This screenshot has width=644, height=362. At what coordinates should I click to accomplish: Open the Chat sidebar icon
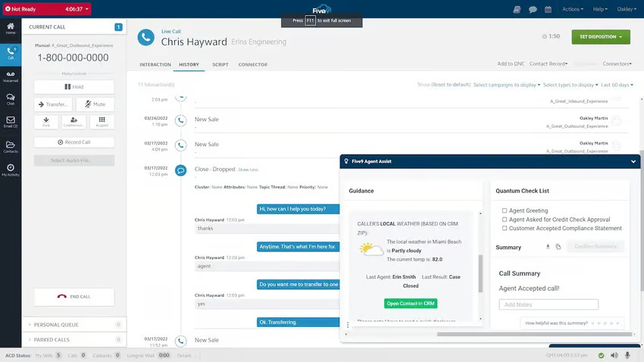coord(11,98)
